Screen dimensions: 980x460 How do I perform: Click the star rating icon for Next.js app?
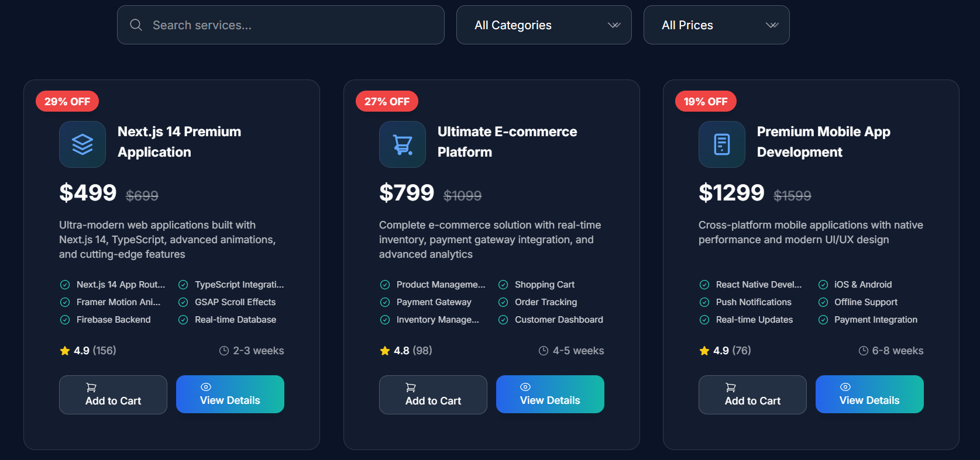[x=65, y=351]
